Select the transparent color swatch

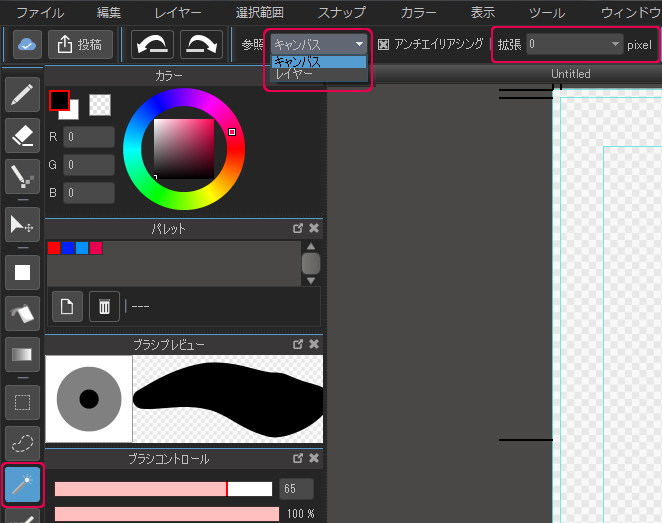pyautogui.click(x=100, y=105)
